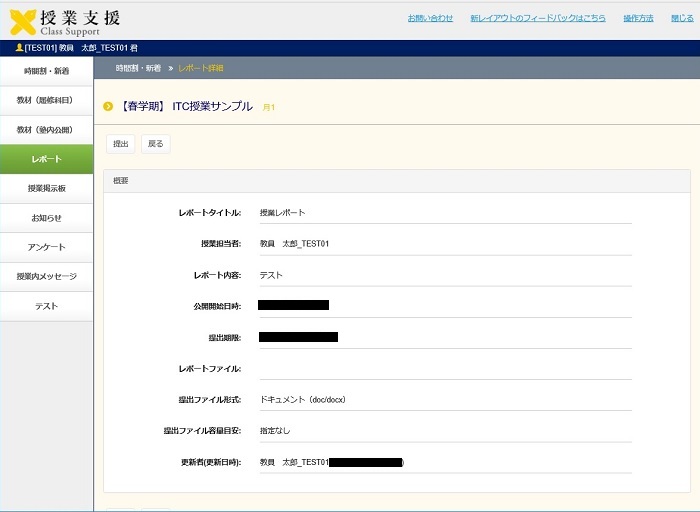Viewport: 700px width, 512px height.
Task: Select テスト in the sidebar
Action: click(x=46, y=306)
